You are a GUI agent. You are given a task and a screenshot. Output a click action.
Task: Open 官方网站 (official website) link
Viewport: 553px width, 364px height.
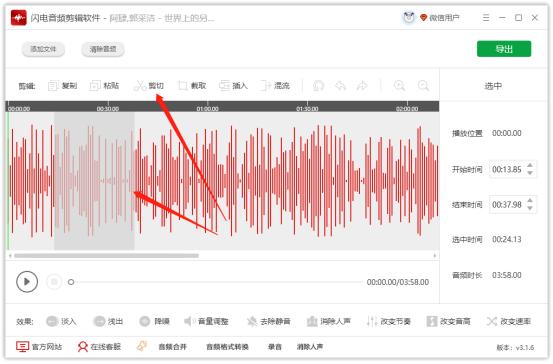pyautogui.click(x=39, y=347)
